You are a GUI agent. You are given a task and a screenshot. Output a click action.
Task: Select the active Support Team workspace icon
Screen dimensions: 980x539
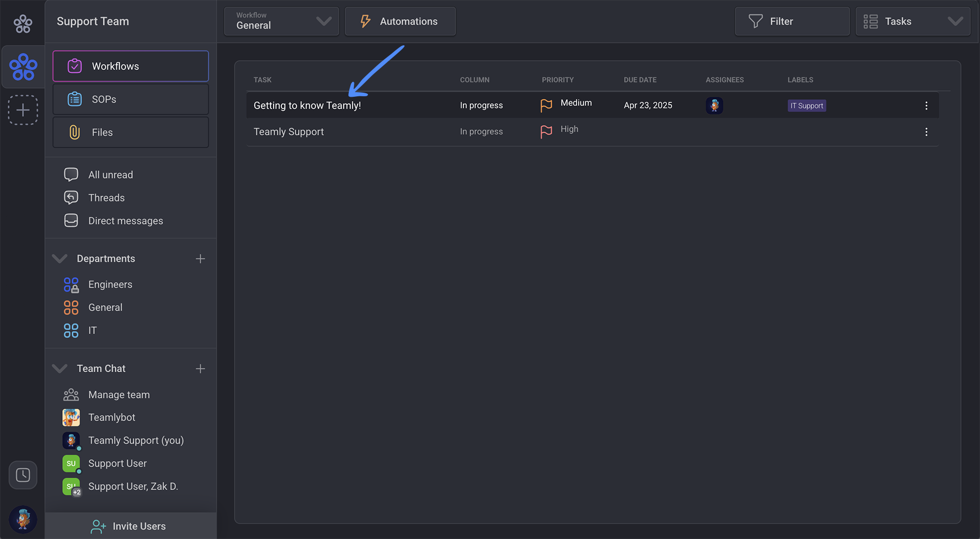(23, 67)
